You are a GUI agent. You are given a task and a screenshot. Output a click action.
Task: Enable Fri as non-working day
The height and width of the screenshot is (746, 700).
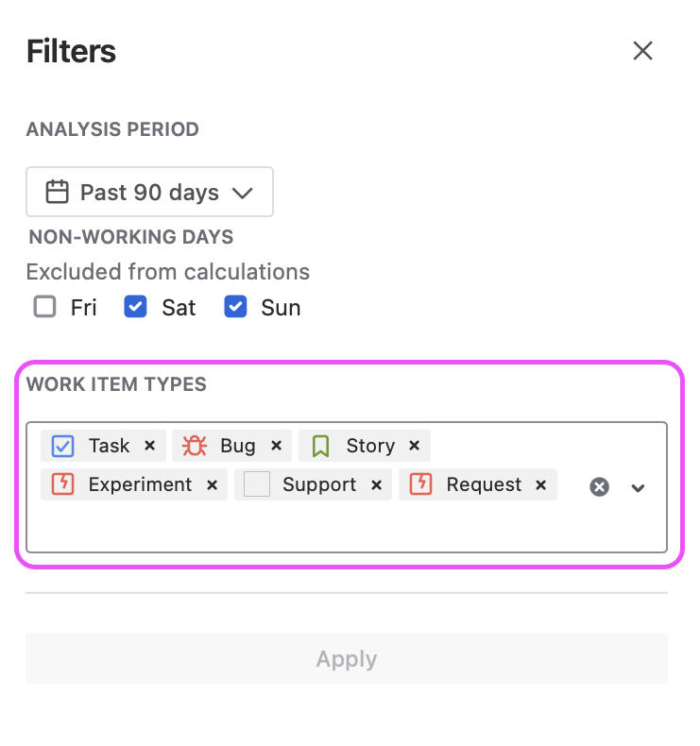point(44,306)
